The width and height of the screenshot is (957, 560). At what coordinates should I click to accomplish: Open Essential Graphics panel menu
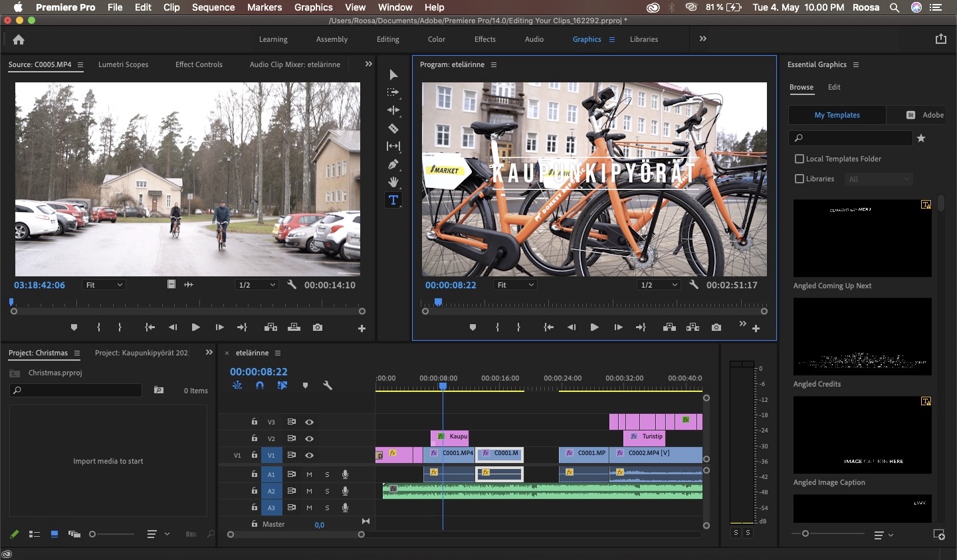click(856, 64)
